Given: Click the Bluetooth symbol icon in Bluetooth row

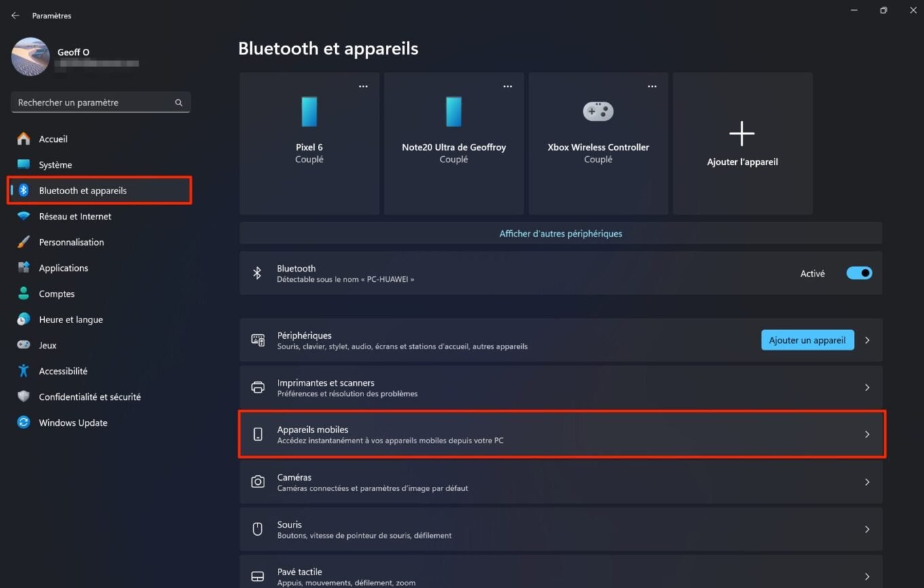Looking at the screenshot, I should [257, 273].
